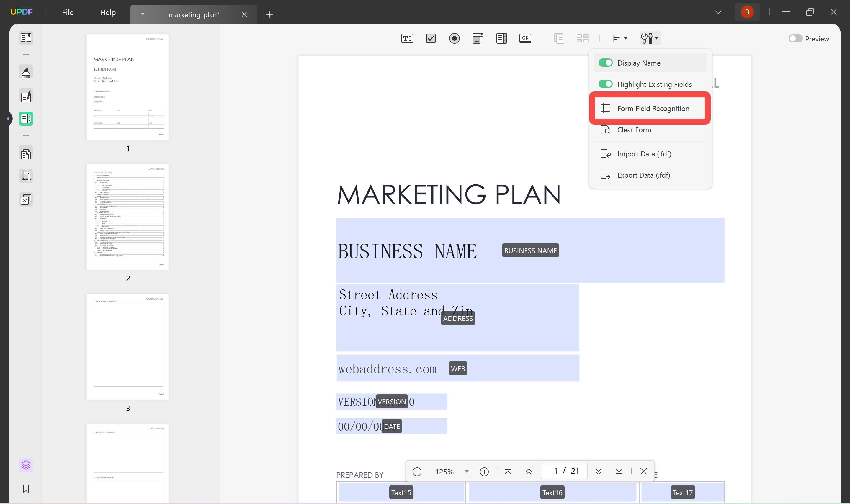Image resolution: width=850 pixels, height=504 pixels.
Task: Open the Crop Pages tool
Action: tap(26, 176)
